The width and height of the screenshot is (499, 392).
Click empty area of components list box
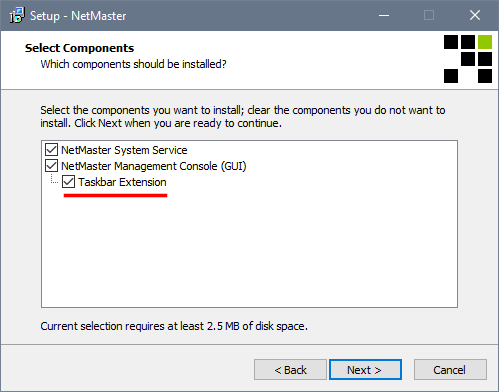pos(249,250)
